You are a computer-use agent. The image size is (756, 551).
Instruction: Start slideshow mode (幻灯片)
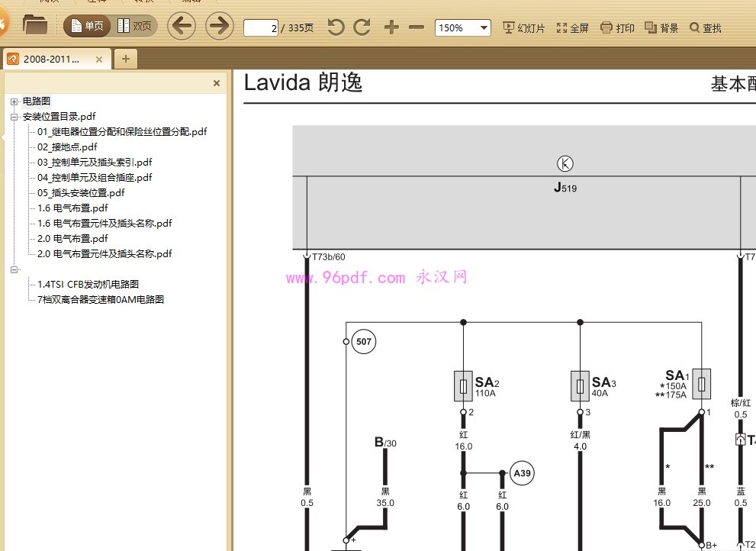point(523,28)
